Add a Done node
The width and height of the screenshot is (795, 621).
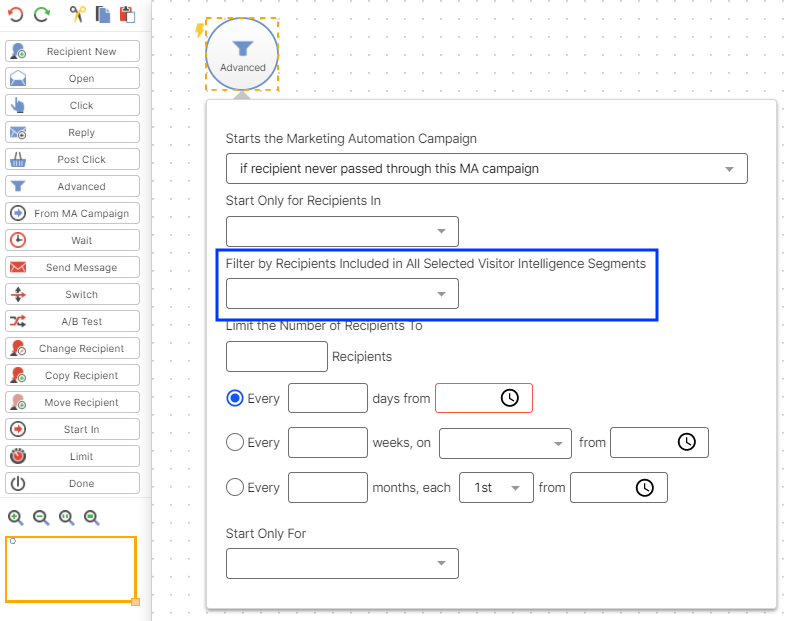73,483
